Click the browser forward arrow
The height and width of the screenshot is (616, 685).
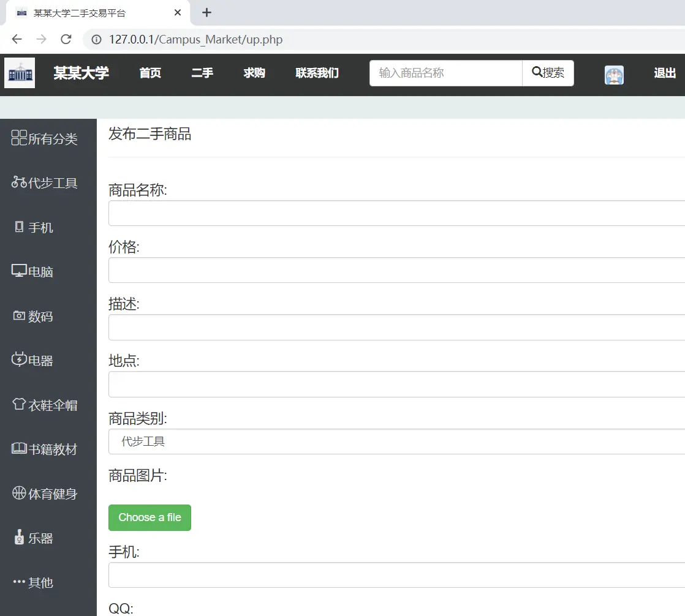coord(42,39)
